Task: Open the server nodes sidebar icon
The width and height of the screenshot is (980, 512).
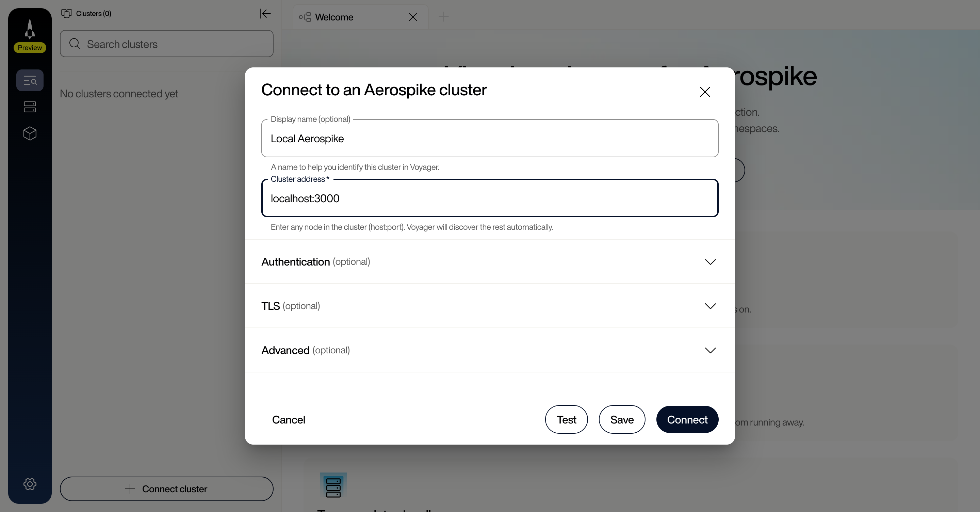Action: pos(30,107)
